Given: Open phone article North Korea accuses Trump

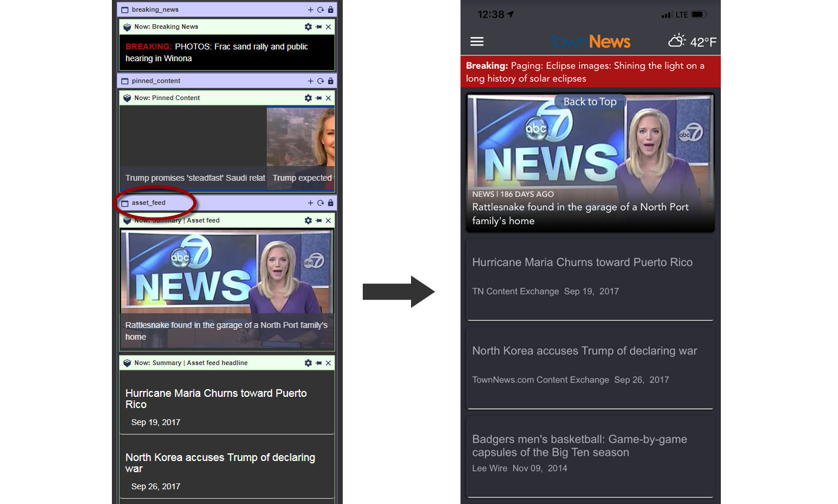Looking at the screenshot, I should (590, 368).
